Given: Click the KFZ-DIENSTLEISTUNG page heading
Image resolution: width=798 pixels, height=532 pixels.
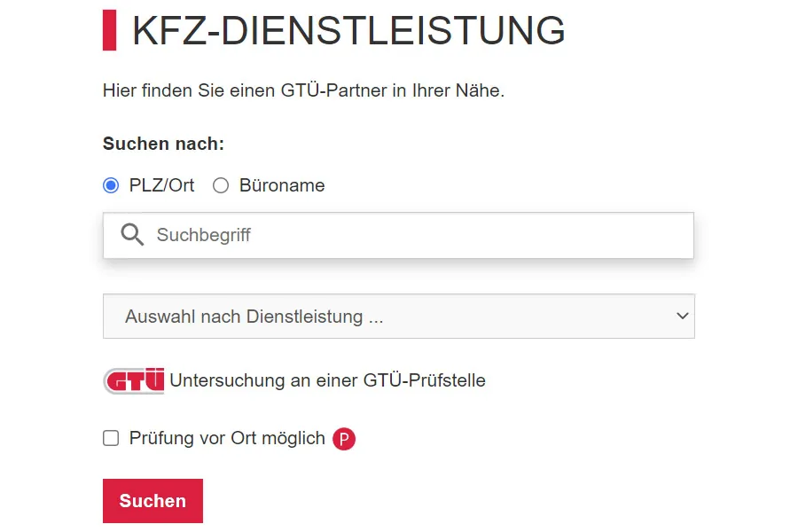Looking at the screenshot, I should click(348, 31).
